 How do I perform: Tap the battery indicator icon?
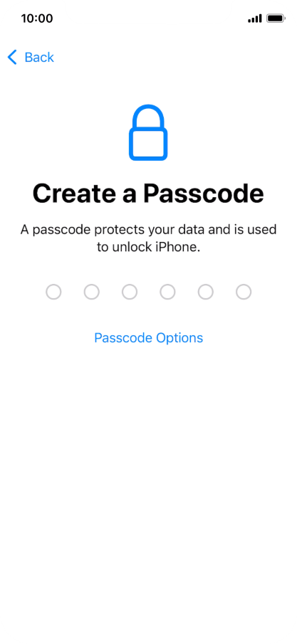tap(276, 19)
